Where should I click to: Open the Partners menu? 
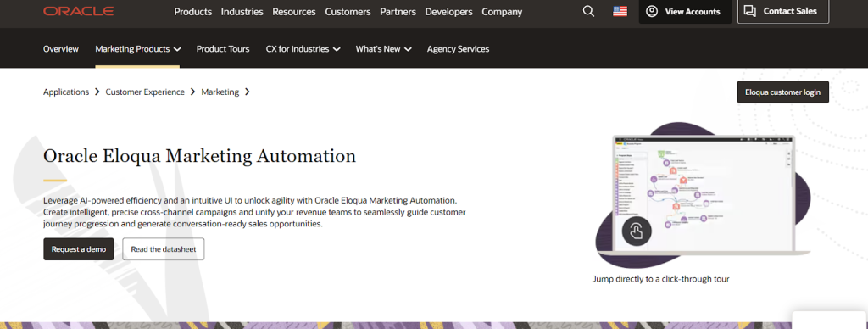pyautogui.click(x=398, y=12)
